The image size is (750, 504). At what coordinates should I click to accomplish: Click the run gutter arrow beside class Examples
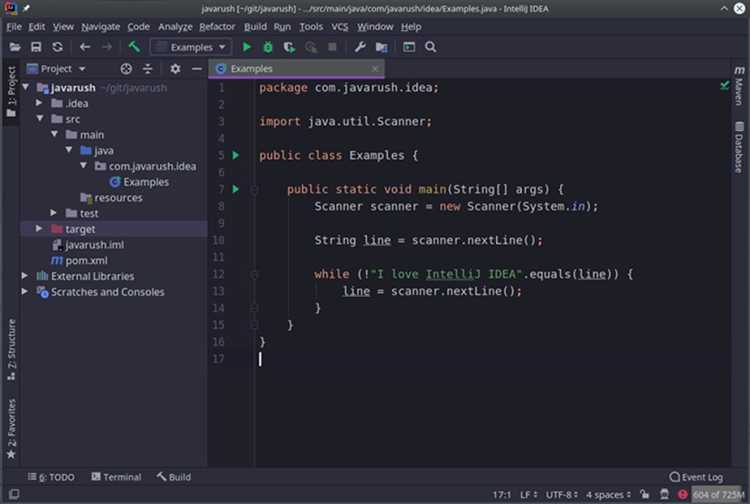pos(236,155)
